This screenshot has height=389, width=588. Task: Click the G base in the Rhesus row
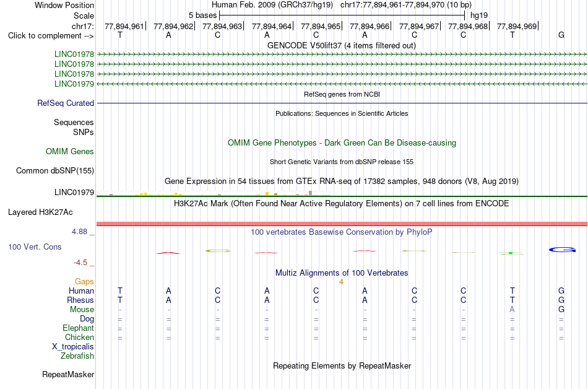(561, 300)
